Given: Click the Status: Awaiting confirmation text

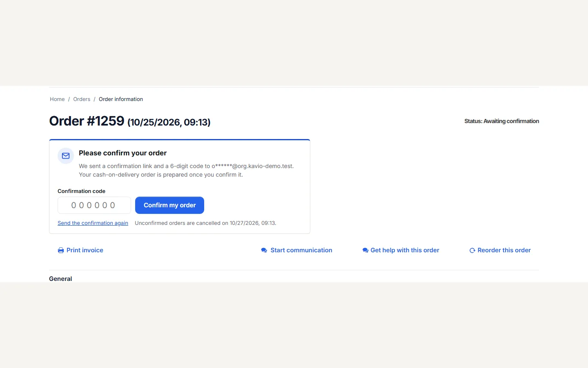Looking at the screenshot, I should pos(501,121).
